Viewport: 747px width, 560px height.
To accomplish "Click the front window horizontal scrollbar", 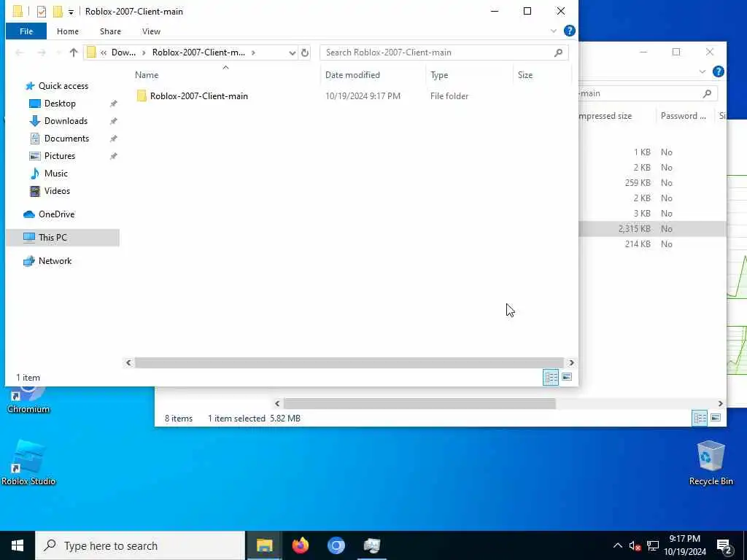I will point(349,363).
